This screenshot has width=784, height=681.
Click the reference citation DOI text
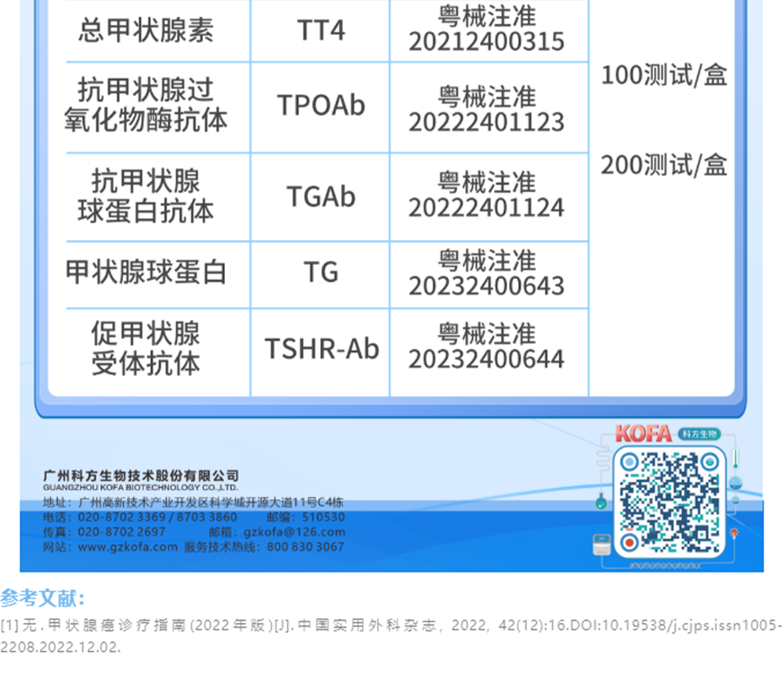coord(659,625)
